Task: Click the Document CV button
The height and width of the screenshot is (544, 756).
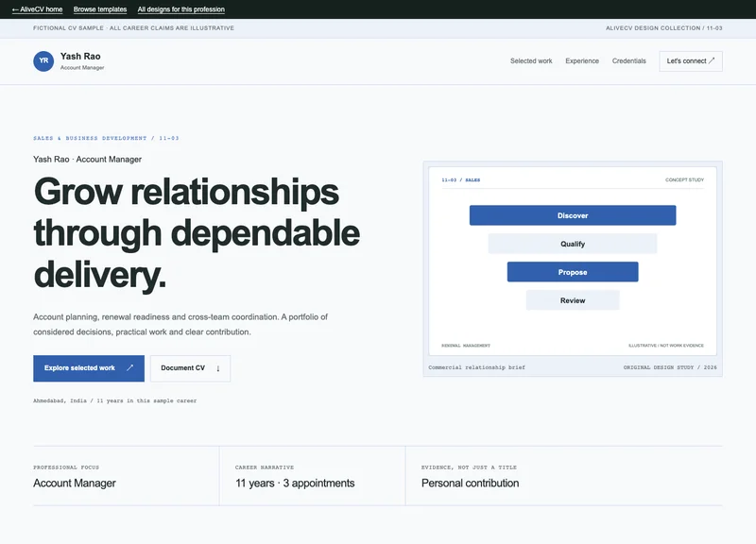Action: coord(190,368)
